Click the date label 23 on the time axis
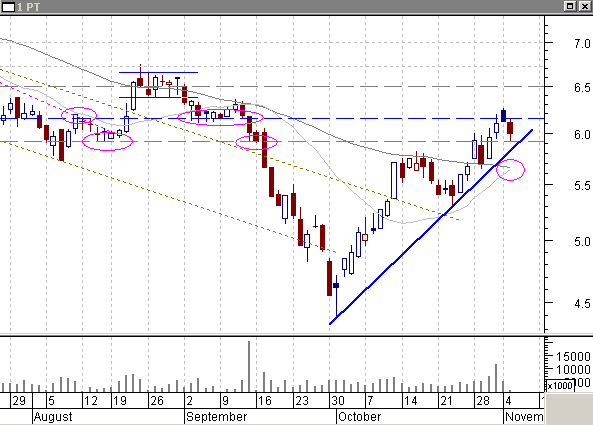593x425 pixels. [301, 401]
